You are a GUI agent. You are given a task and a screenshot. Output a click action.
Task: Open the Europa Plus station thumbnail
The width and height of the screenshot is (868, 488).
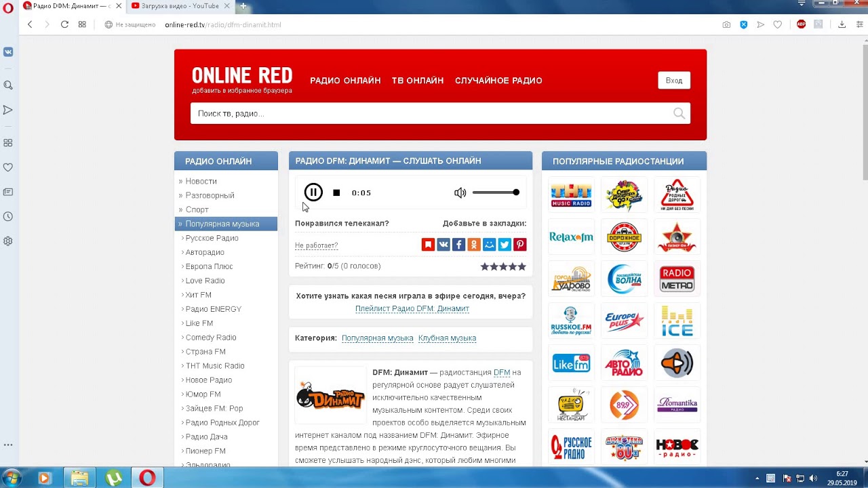point(624,321)
